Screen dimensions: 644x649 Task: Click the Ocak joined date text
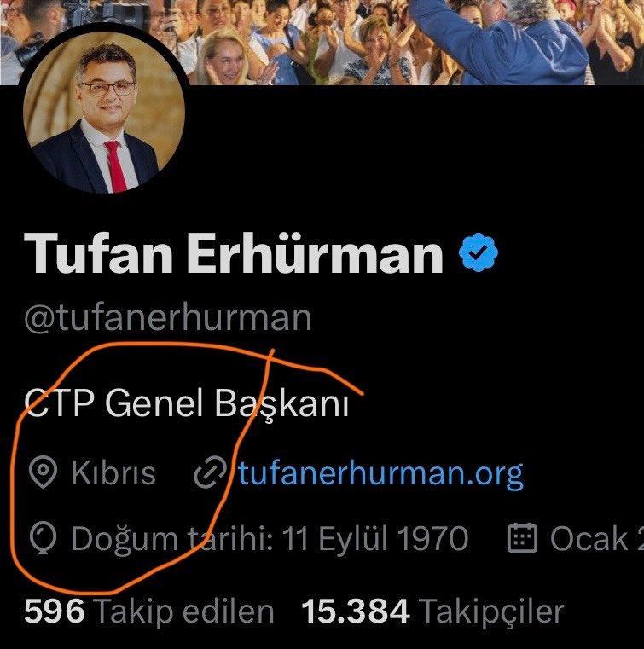click(x=596, y=539)
